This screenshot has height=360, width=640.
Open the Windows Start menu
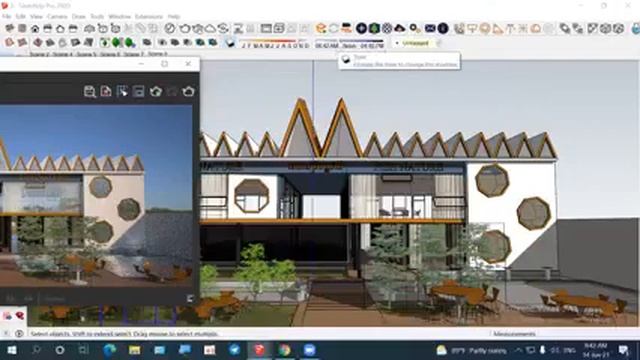tap(12, 350)
